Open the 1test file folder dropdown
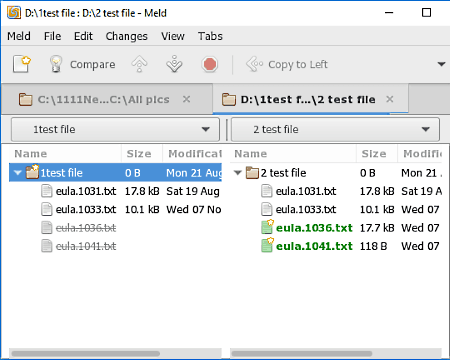Screen dimensions: 450x360 [115, 129]
